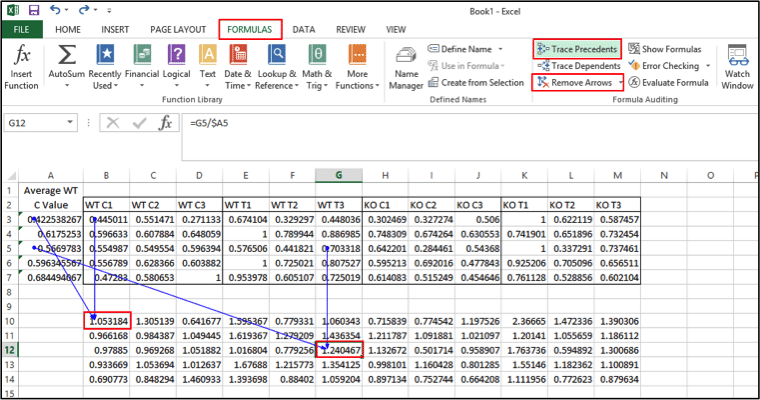This screenshot has width=760, height=400.
Task: Switch to the FORMULAS tab
Action: tap(250, 30)
